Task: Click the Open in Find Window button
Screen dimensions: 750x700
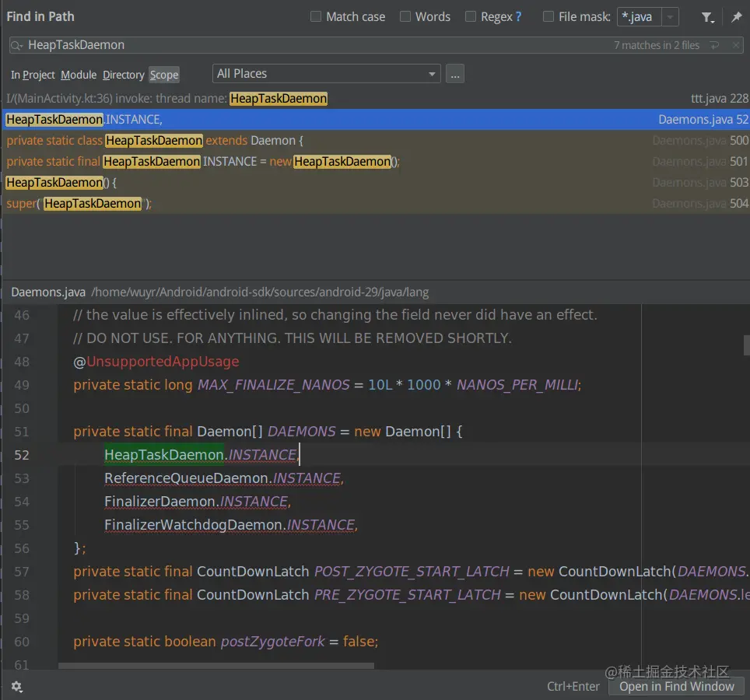Action: click(x=676, y=686)
